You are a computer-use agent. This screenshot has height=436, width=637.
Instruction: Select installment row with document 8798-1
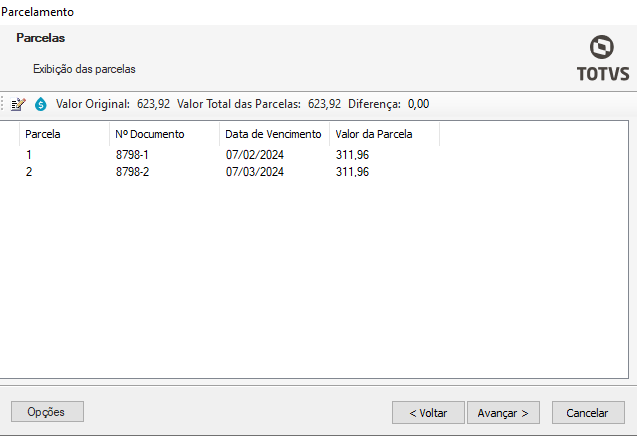click(133, 155)
